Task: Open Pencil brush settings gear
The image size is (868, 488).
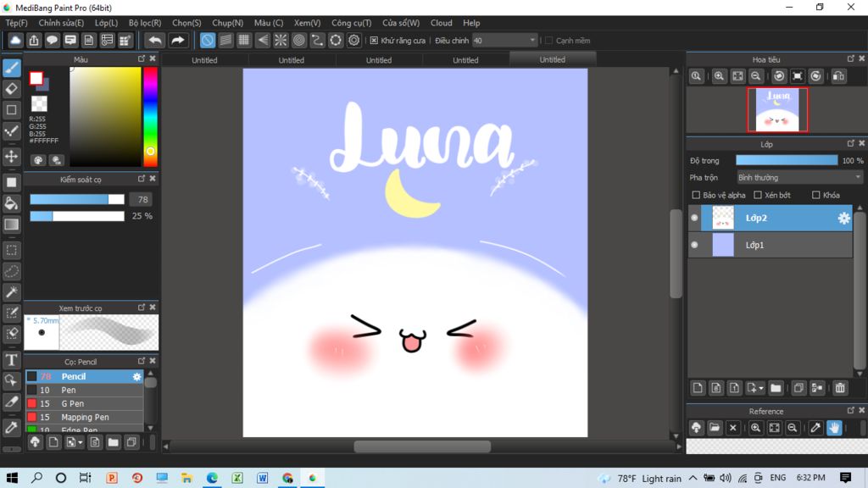Action: [x=136, y=376]
